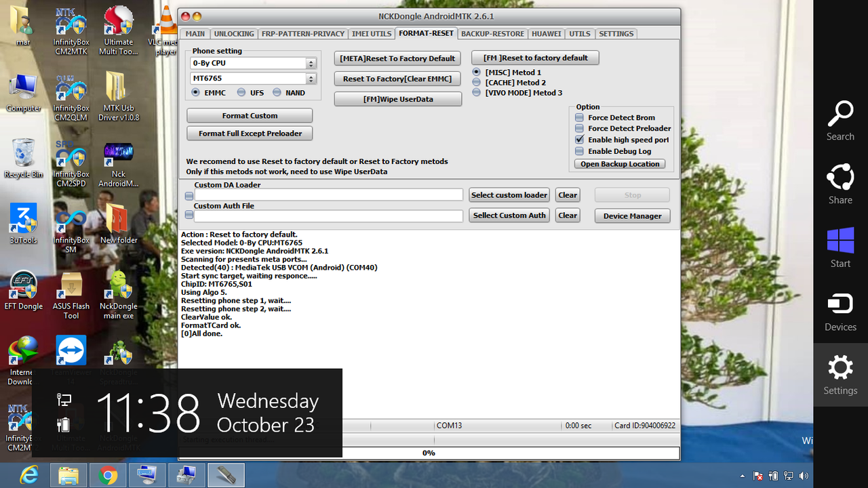Open InfinityBox CM2QLM shortcut

pos(71,97)
